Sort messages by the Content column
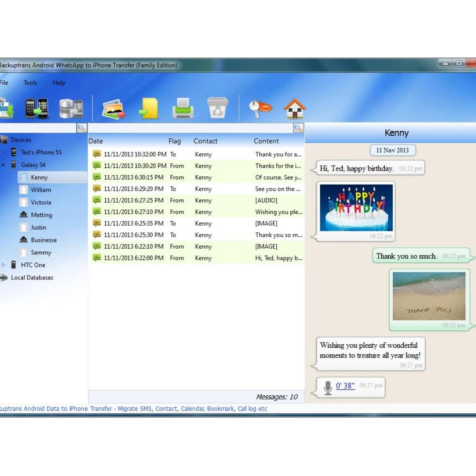 266,141
